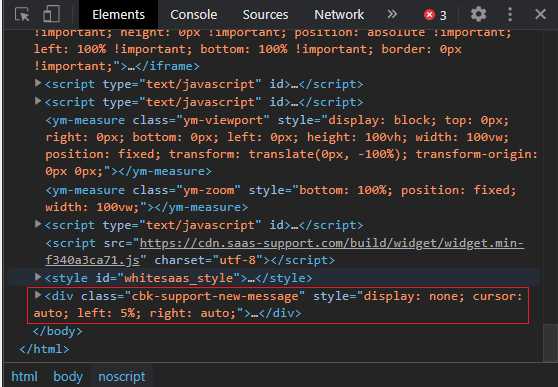Click html in the breadcrumb bar
This screenshot has width=558, height=387.
tap(24, 377)
